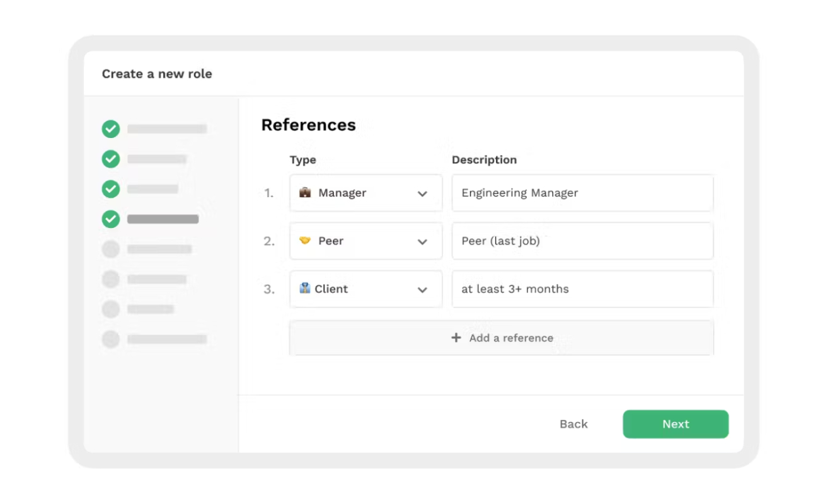The width and height of the screenshot is (828, 504).
Task: Click the Create a new role title
Action: (157, 74)
